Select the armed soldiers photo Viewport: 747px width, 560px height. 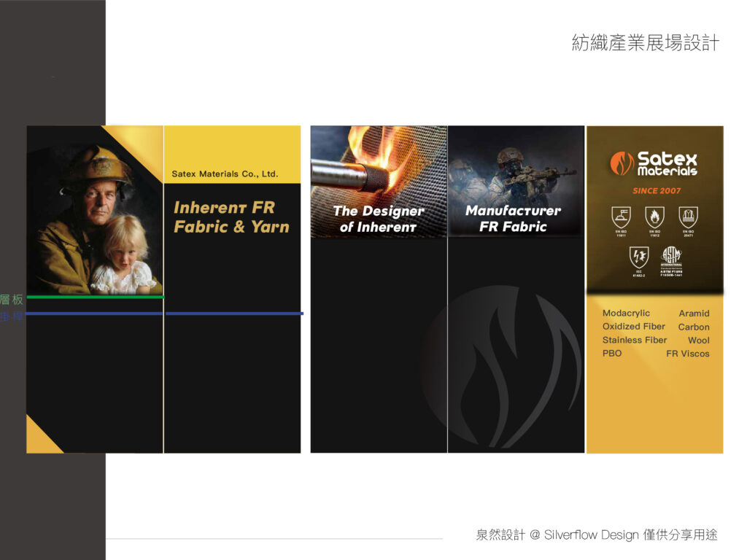click(x=516, y=182)
